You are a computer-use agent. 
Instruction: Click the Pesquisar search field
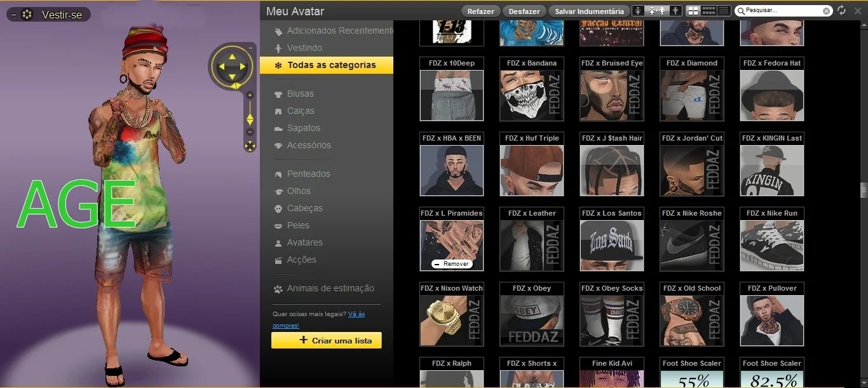783,11
